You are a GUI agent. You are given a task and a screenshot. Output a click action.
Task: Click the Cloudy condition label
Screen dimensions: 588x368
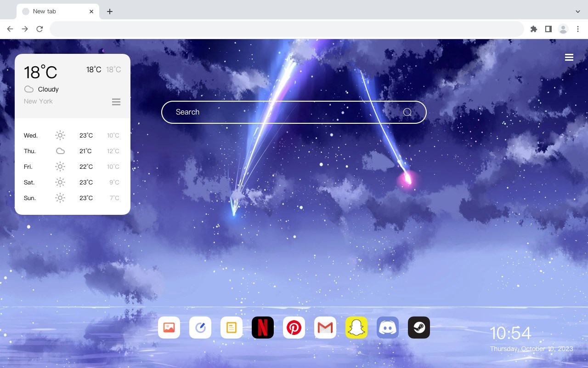click(x=48, y=89)
